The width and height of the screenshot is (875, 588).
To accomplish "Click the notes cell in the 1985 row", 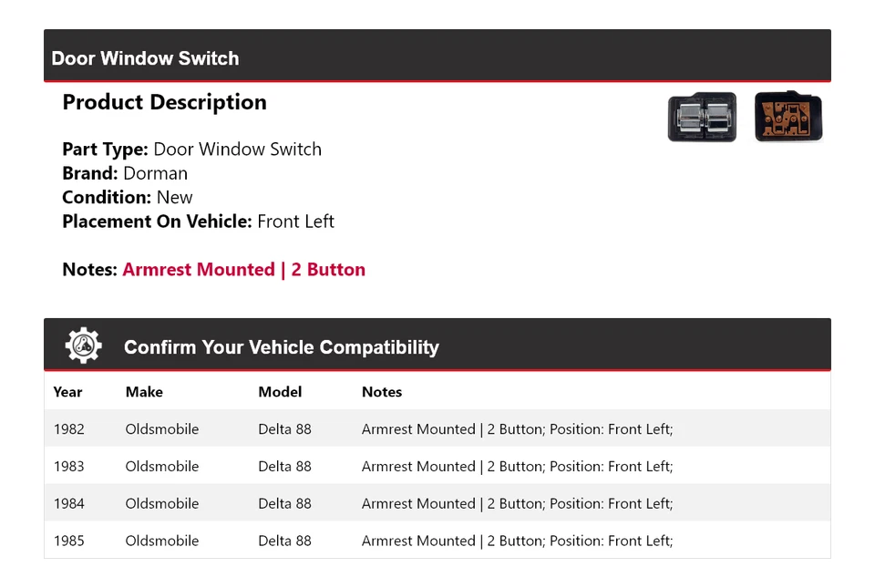I will [517, 541].
